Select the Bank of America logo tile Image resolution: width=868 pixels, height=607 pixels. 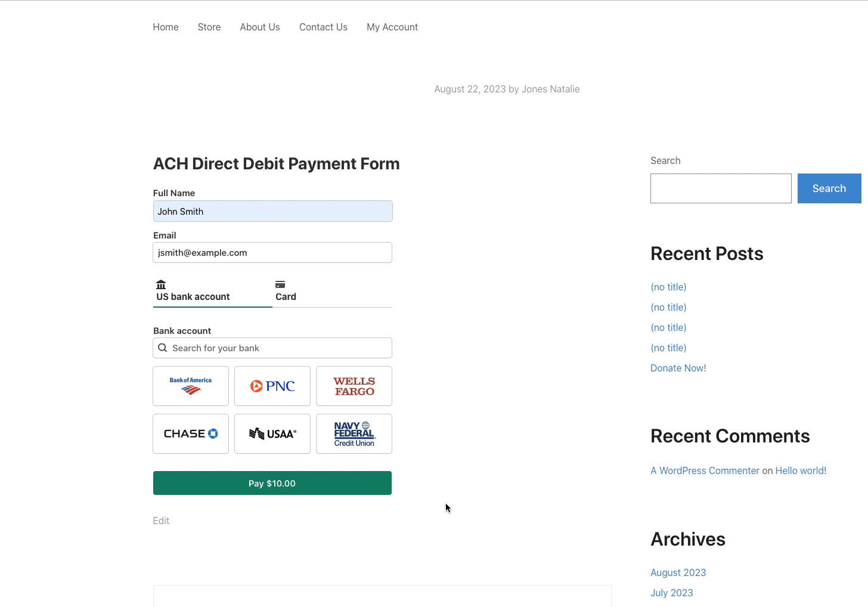pos(191,386)
